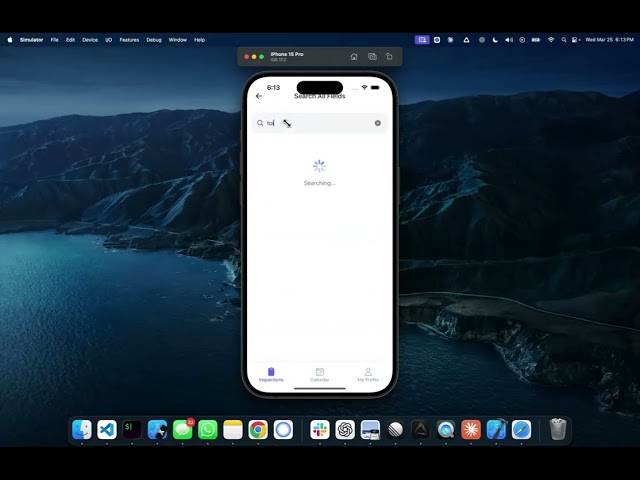Open Xcode from the Dock
The height and width of the screenshot is (480, 640).
click(x=496, y=429)
